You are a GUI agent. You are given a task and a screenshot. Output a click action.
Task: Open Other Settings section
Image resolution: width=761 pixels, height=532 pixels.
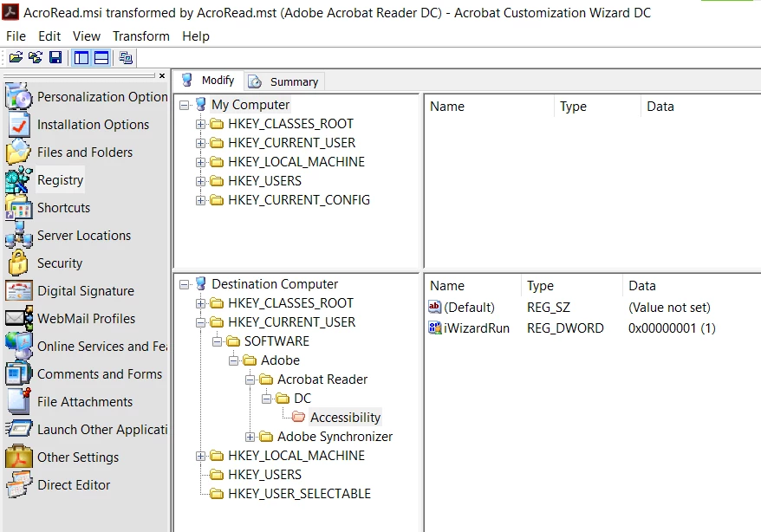[62, 457]
